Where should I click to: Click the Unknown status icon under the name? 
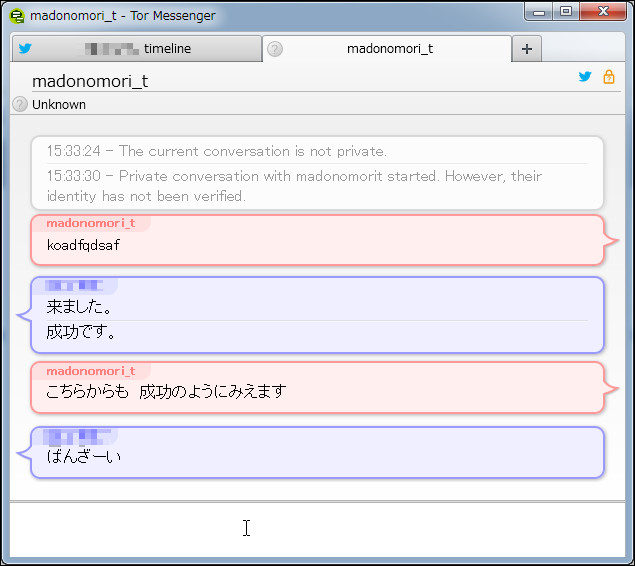20,104
